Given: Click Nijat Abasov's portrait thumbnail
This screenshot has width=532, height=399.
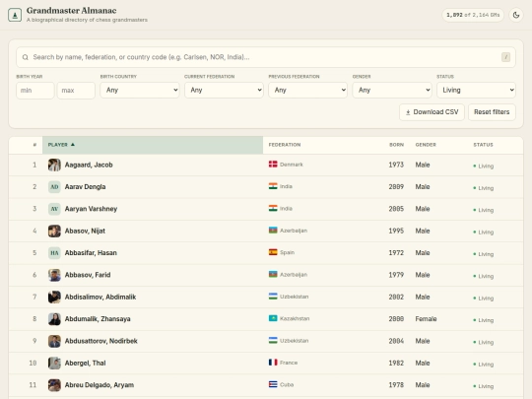Looking at the screenshot, I should (54, 232).
